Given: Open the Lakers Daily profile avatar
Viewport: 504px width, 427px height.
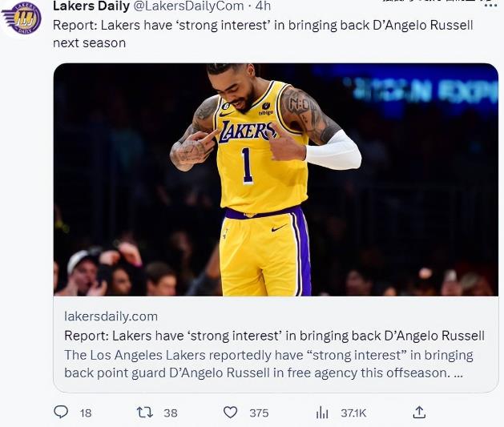Looking at the screenshot, I should pos(22,18).
